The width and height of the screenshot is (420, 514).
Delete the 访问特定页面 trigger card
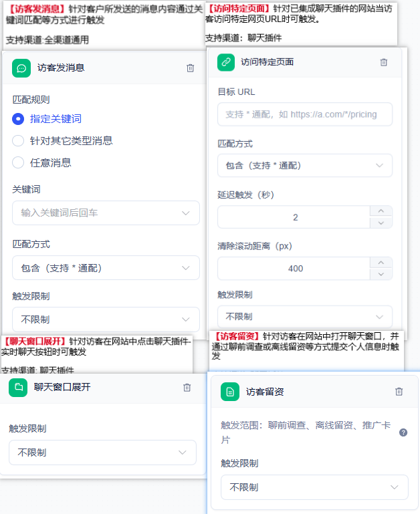tap(384, 62)
